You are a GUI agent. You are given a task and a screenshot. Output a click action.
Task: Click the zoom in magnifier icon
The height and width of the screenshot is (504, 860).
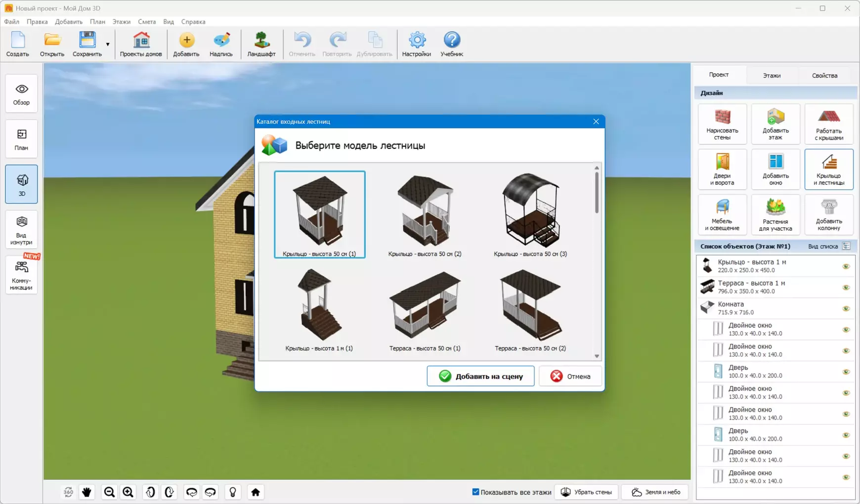click(128, 492)
